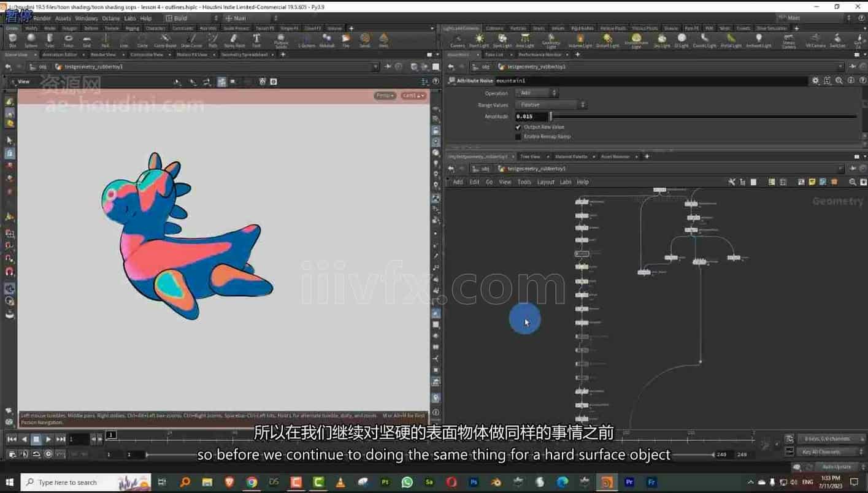Jump to the first frame
Image resolution: width=868 pixels, height=493 pixels.
[x=12, y=439]
